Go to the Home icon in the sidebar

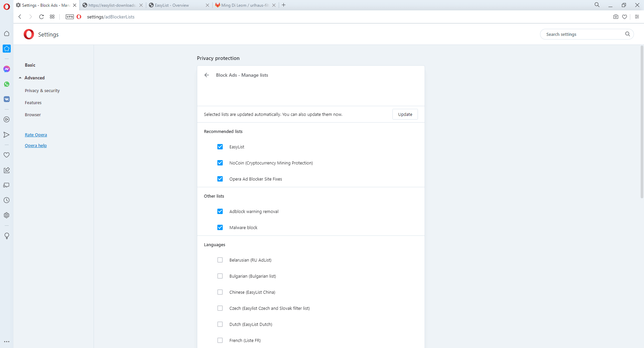(7, 33)
